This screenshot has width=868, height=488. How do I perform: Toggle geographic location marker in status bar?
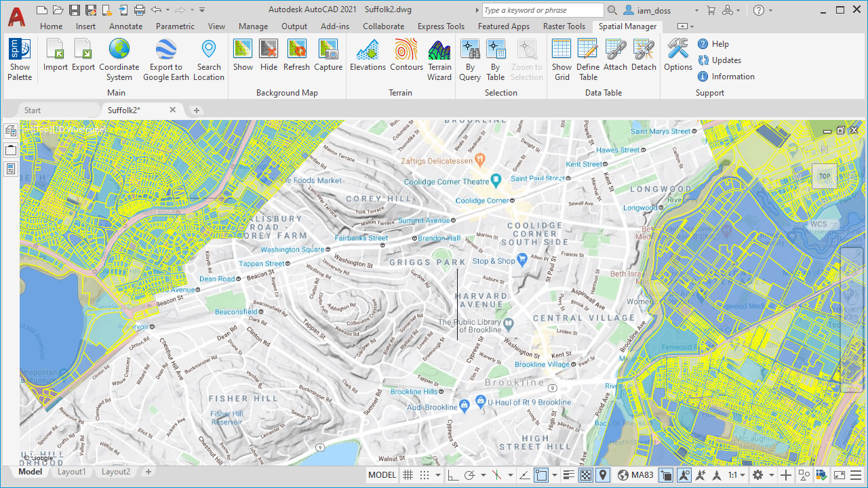coord(603,475)
